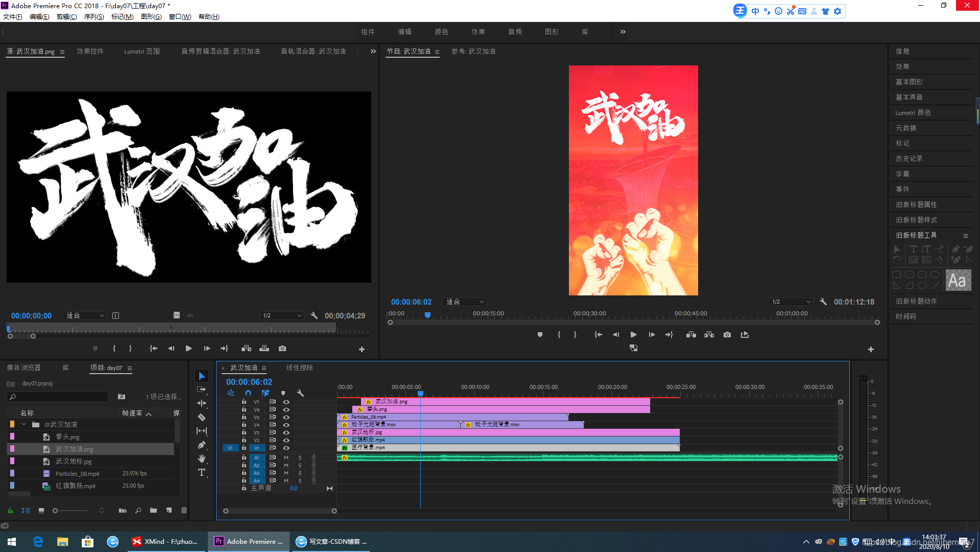Toggle nest sequence insert mode icon
Viewport: 980px width, 552px height.
[x=231, y=393]
